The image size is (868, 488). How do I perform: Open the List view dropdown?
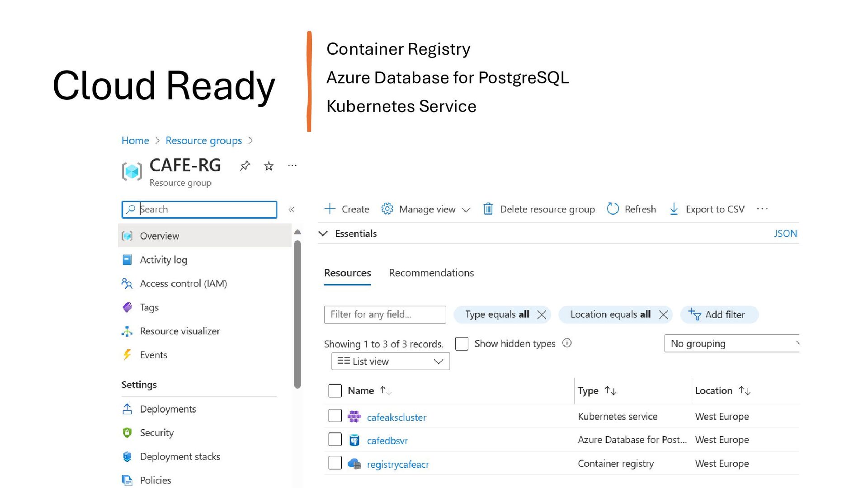391,361
